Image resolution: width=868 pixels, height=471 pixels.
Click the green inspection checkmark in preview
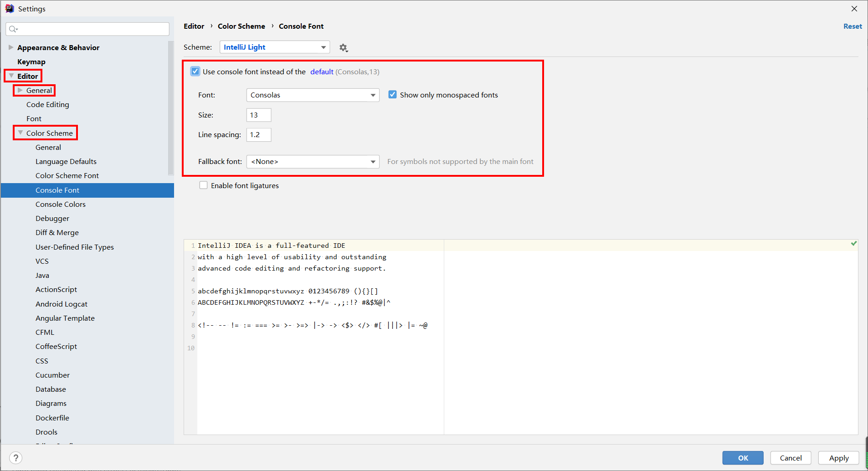[854, 244]
